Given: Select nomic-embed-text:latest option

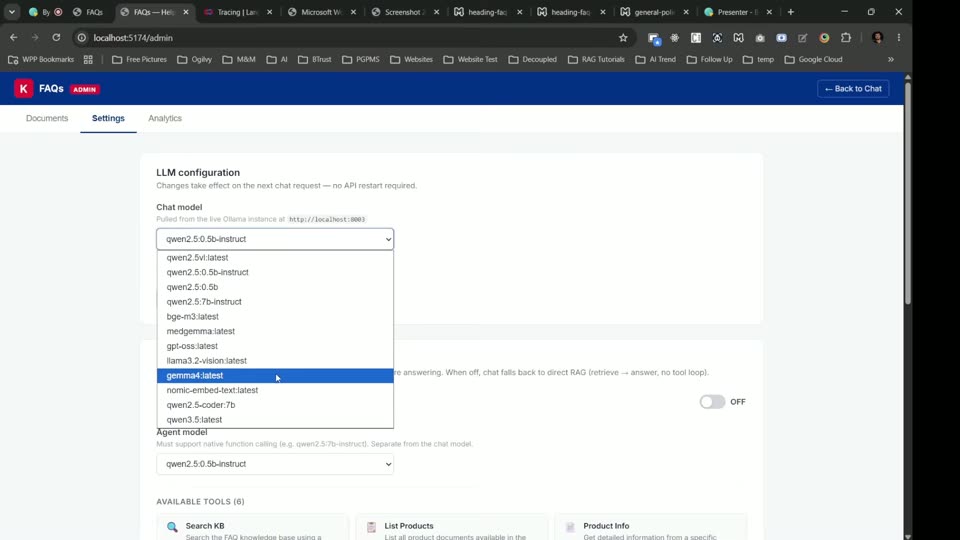Looking at the screenshot, I should 275,390.
